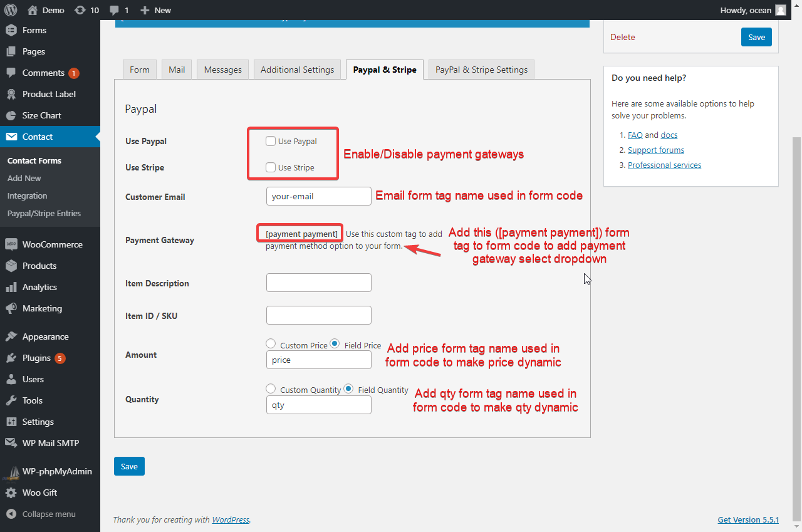
Task: Click the WP Mail SMTP icon
Action: pos(11,443)
